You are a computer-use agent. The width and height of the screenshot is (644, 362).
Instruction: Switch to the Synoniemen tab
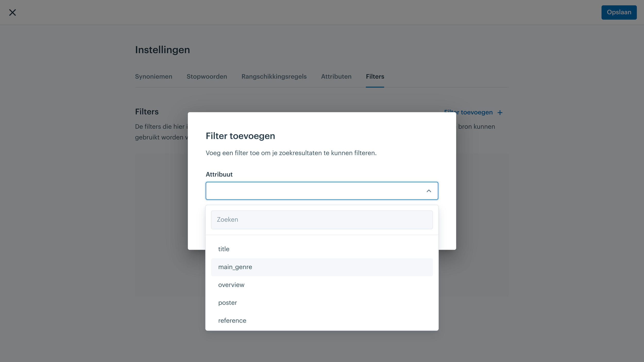pyautogui.click(x=154, y=76)
